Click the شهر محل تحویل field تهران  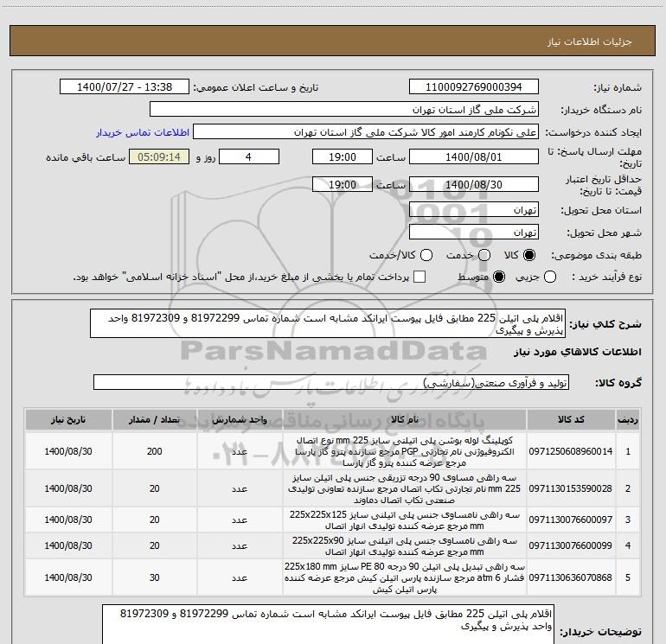click(474, 233)
